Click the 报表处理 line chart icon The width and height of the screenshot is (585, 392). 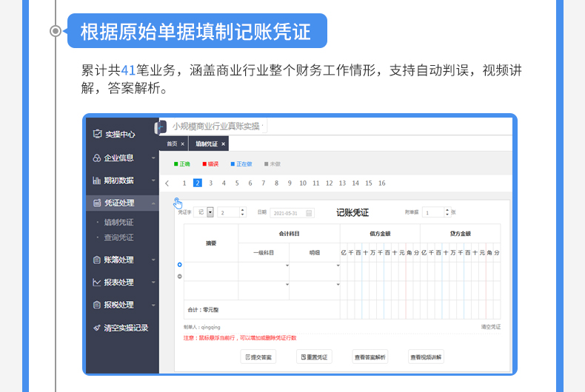click(x=96, y=283)
